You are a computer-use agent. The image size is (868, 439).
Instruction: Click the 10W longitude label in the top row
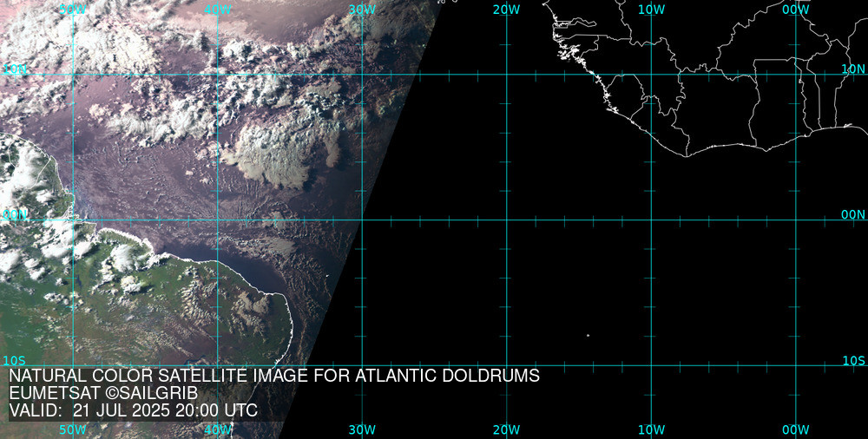(x=651, y=10)
